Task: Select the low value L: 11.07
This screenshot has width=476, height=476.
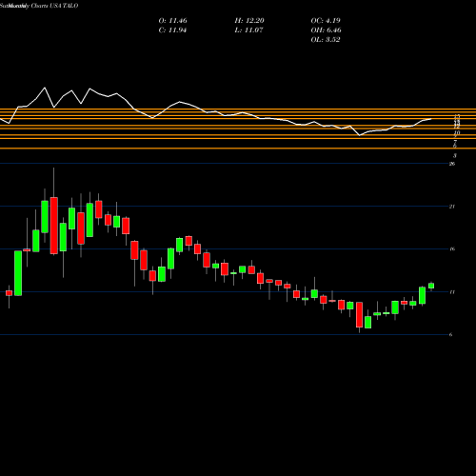Action: (249, 30)
